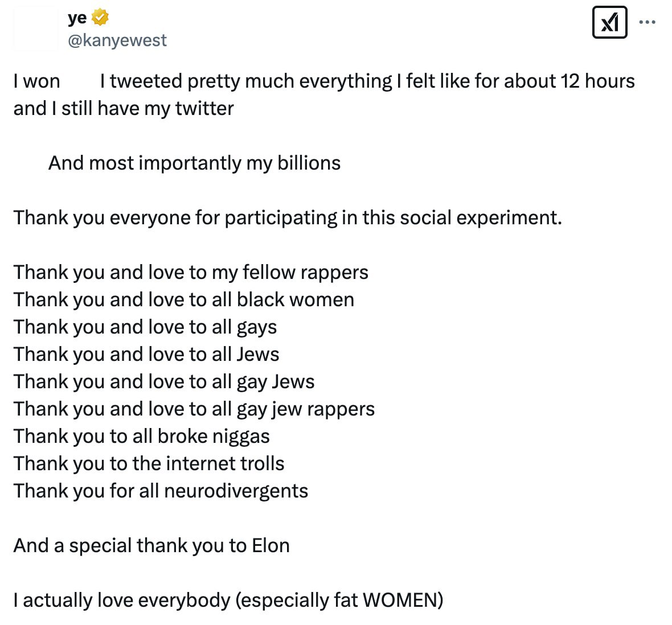Click the line "And most importantly my billions"
This screenshot has height=625, width=672.
[194, 163]
